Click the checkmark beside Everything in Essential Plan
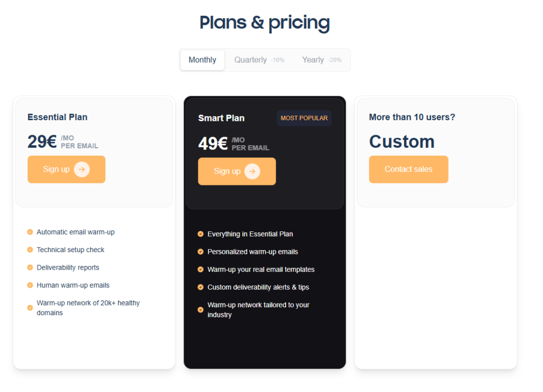 click(x=200, y=234)
